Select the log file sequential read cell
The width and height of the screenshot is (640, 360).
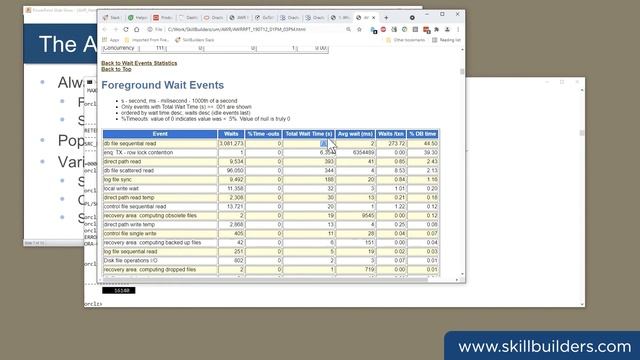(x=160, y=251)
